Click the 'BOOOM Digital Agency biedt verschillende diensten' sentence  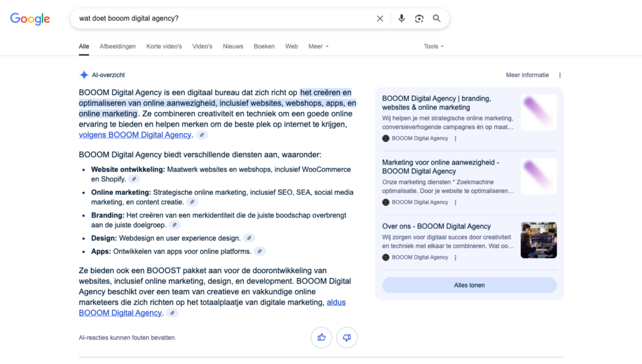(x=200, y=155)
